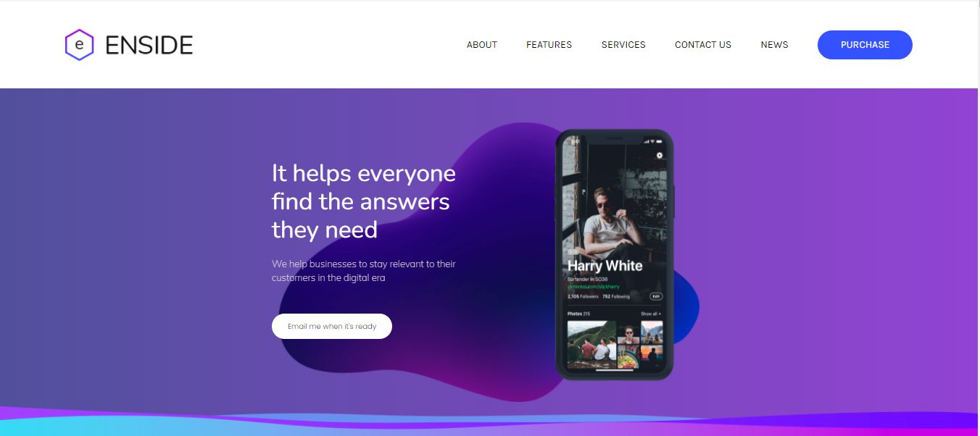Click the Harry White profile name

pyautogui.click(x=605, y=266)
